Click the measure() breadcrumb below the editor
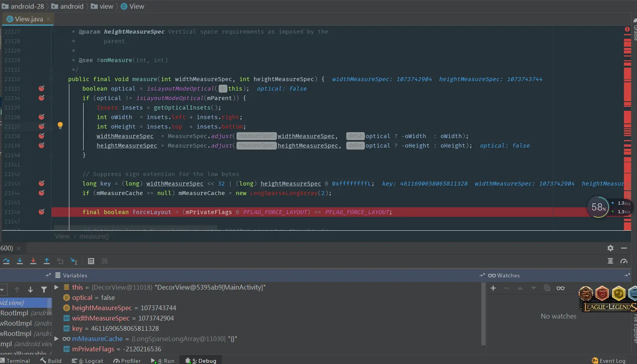Image resolution: width=637 pixels, height=364 pixels. pyautogui.click(x=94, y=236)
